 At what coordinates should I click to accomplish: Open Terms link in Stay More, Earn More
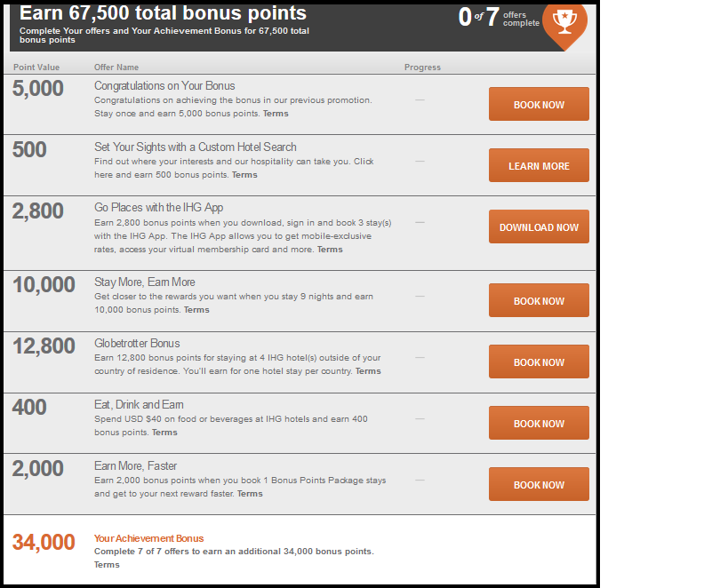tap(196, 310)
